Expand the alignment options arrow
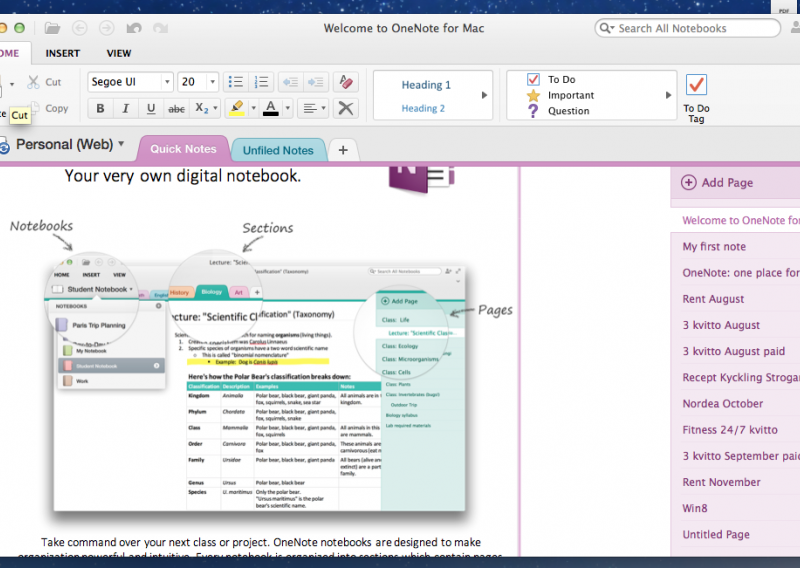The height and width of the screenshot is (568, 800). tap(323, 108)
